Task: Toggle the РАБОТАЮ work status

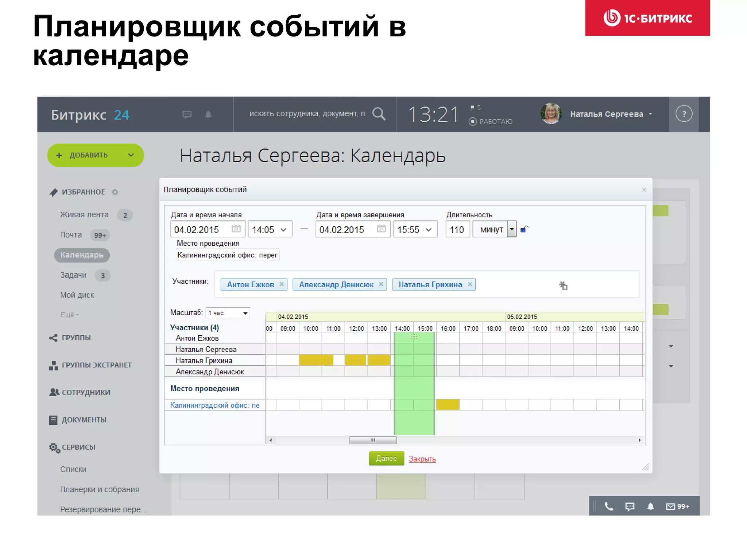Action: tap(491, 121)
